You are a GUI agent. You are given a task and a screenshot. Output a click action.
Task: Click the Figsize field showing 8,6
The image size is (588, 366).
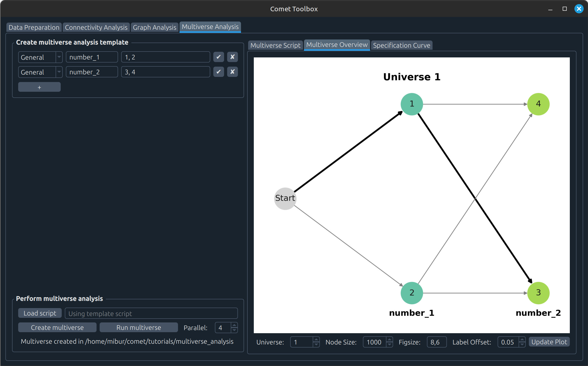(437, 342)
